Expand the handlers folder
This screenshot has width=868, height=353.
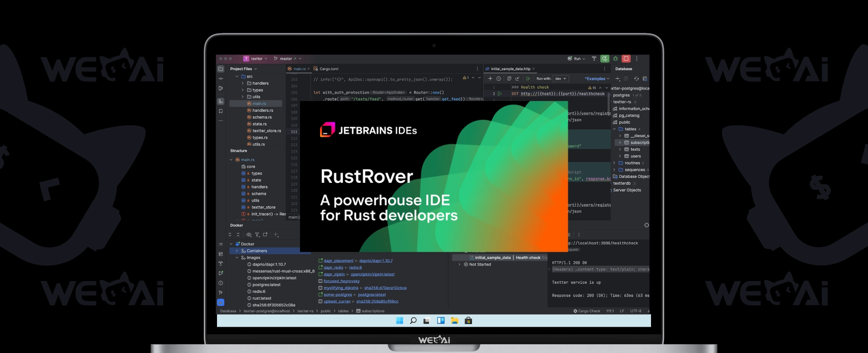pos(243,83)
